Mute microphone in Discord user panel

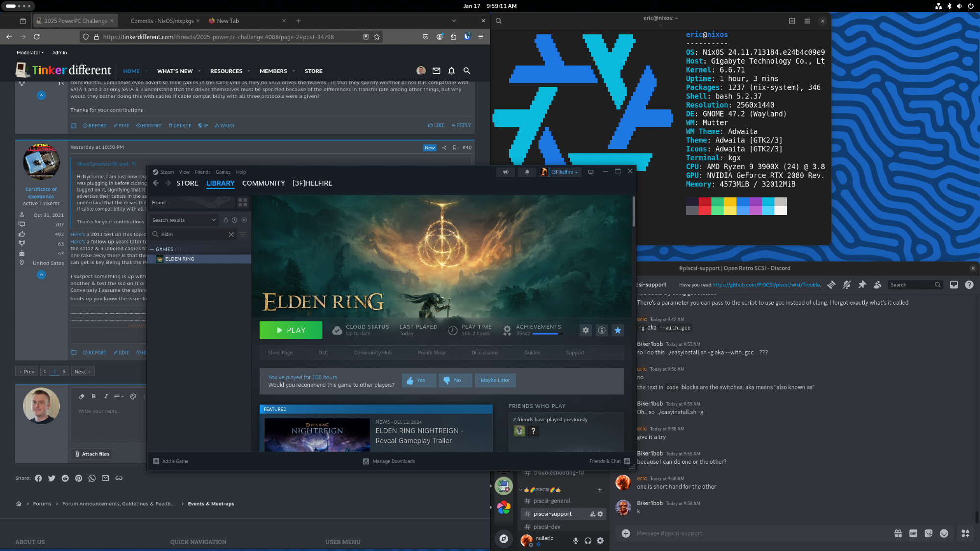(x=576, y=541)
